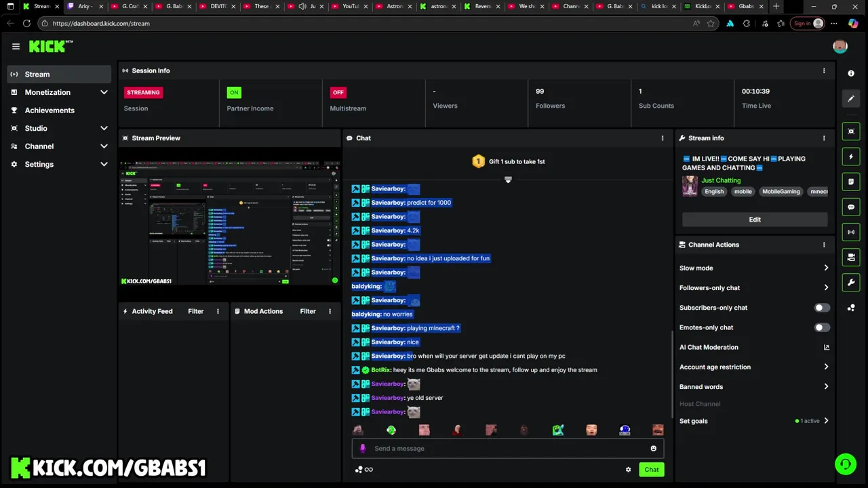The image size is (868, 488).
Task: Bookmark this page with star icon
Action: click(711, 23)
